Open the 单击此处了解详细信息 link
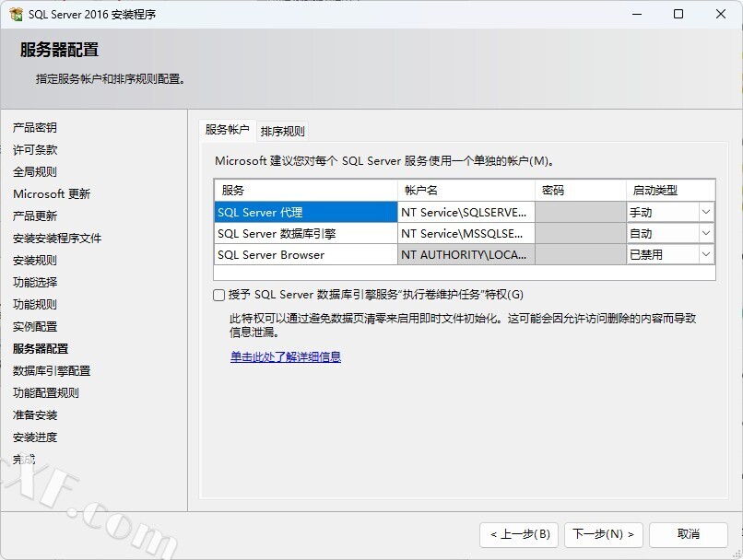The height and width of the screenshot is (560, 743). coord(286,357)
